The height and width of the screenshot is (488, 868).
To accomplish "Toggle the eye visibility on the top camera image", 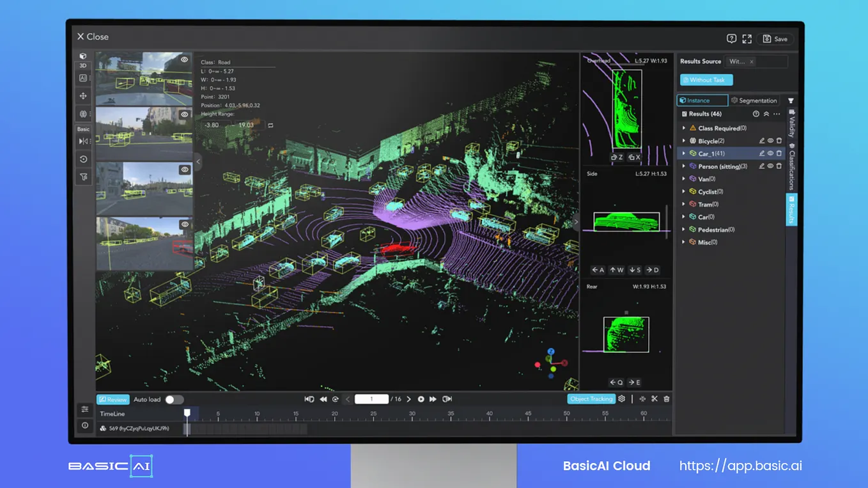I will 185,59.
